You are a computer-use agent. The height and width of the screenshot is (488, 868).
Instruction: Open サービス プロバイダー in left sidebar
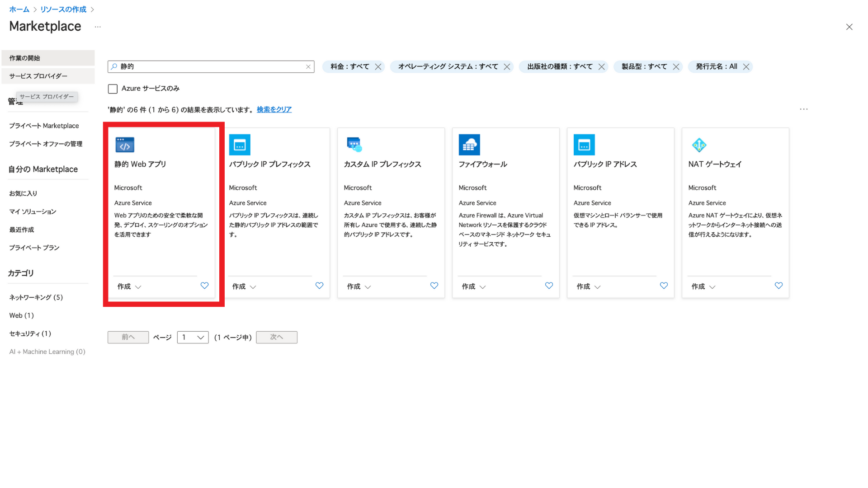click(38, 76)
